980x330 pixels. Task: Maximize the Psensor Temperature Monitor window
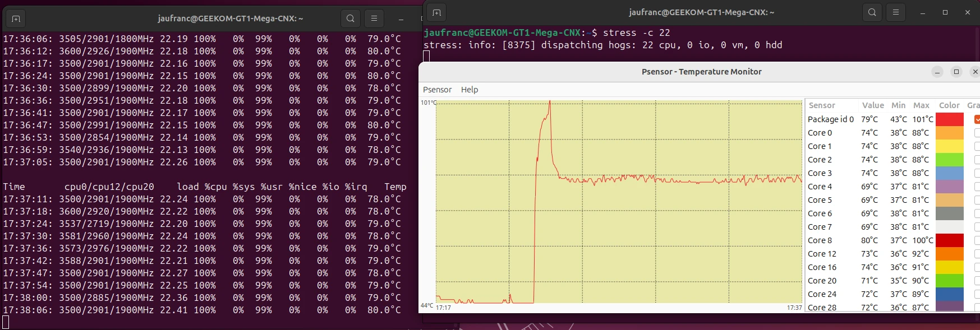pyautogui.click(x=956, y=72)
